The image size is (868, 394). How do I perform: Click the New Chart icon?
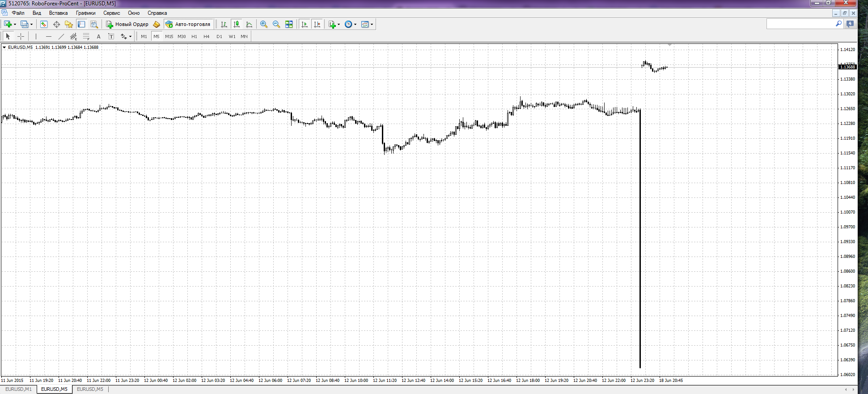(8, 24)
